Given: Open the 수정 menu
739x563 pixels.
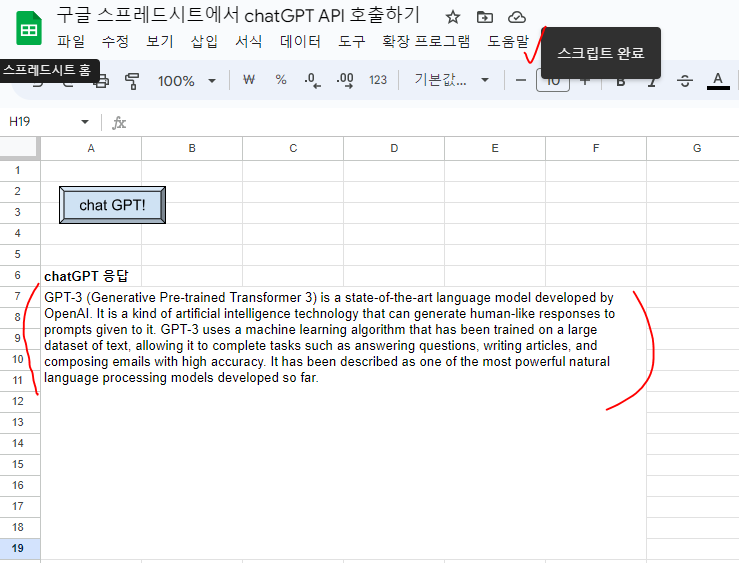Looking at the screenshot, I should [x=115, y=41].
